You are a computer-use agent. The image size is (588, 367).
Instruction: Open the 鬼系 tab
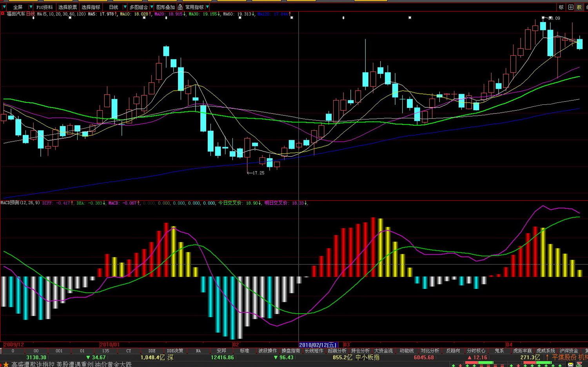[x=499, y=351]
